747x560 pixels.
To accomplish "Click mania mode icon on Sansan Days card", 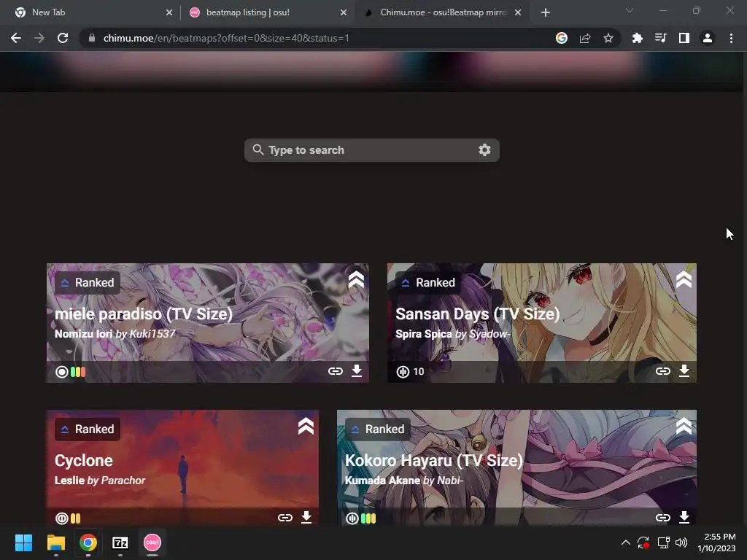I will coord(403,372).
